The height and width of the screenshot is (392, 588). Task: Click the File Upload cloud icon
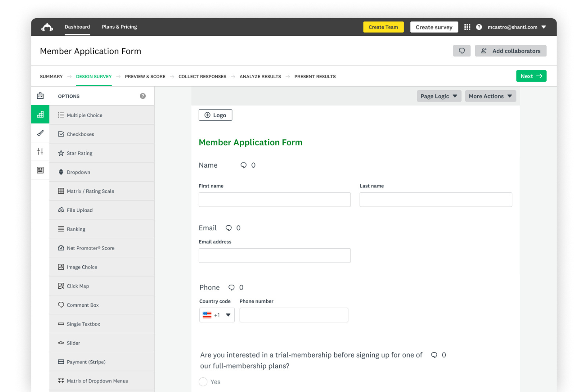61,210
